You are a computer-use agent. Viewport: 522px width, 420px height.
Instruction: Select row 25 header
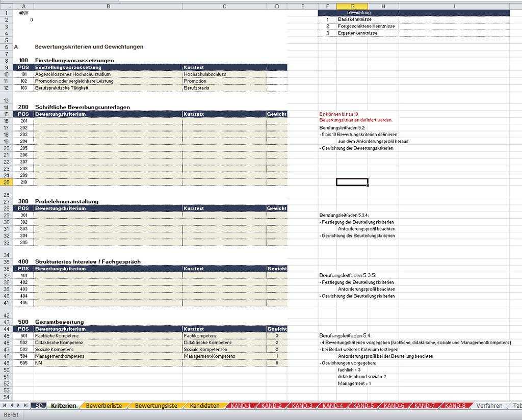pyautogui.click(x=8, y=182)
